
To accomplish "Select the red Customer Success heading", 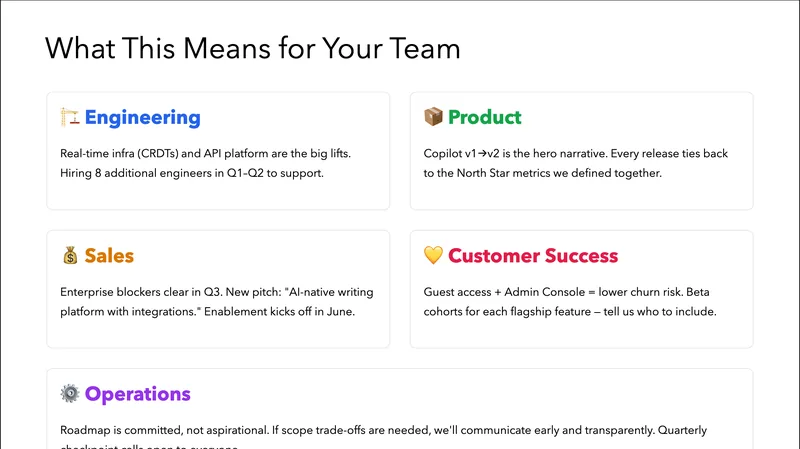I will pos(532,256).
